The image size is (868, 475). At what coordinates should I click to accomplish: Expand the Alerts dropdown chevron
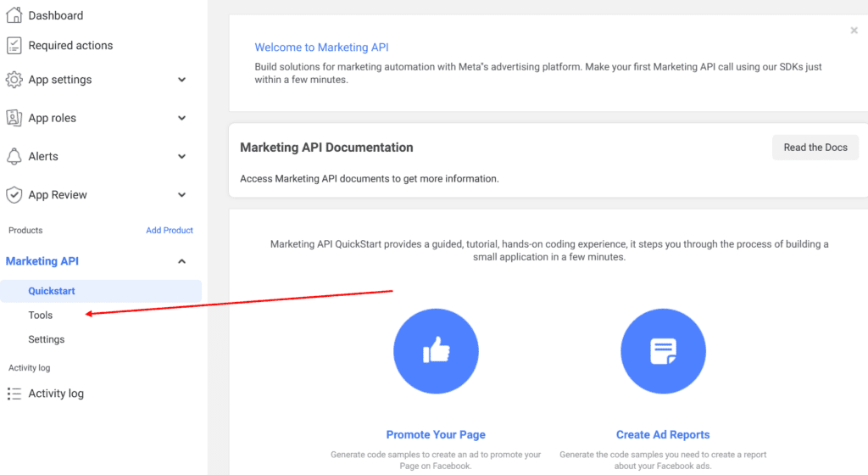[181, 157]
